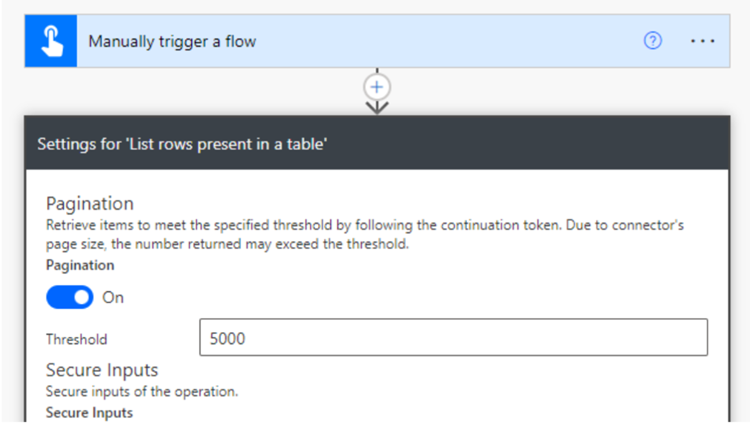Click the Threshold label text

[77, 339]
